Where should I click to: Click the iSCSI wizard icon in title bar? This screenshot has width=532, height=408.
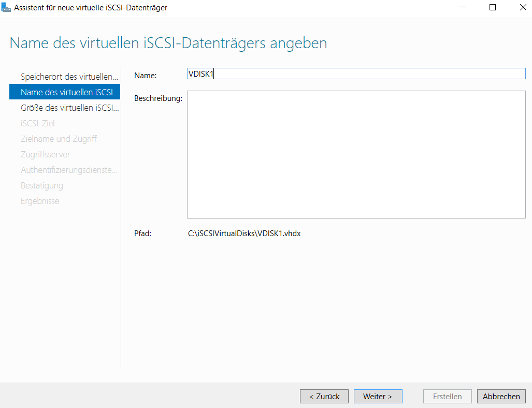pyautogui.click(x=6, y=8)
